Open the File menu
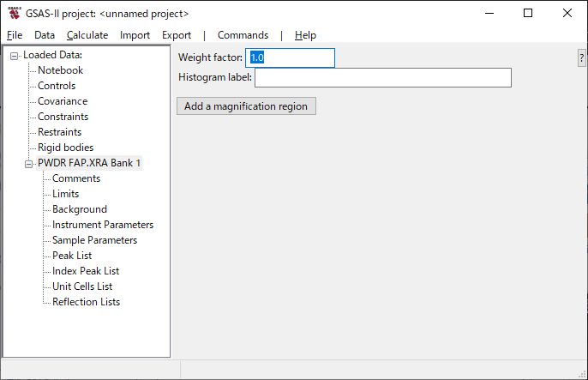 pos(15,35)
